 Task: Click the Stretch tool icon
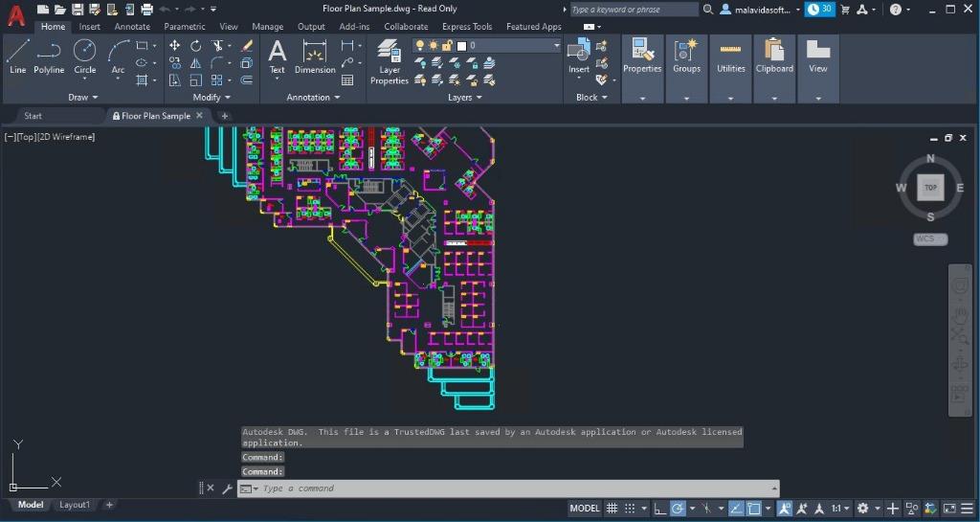pos(175,80)
